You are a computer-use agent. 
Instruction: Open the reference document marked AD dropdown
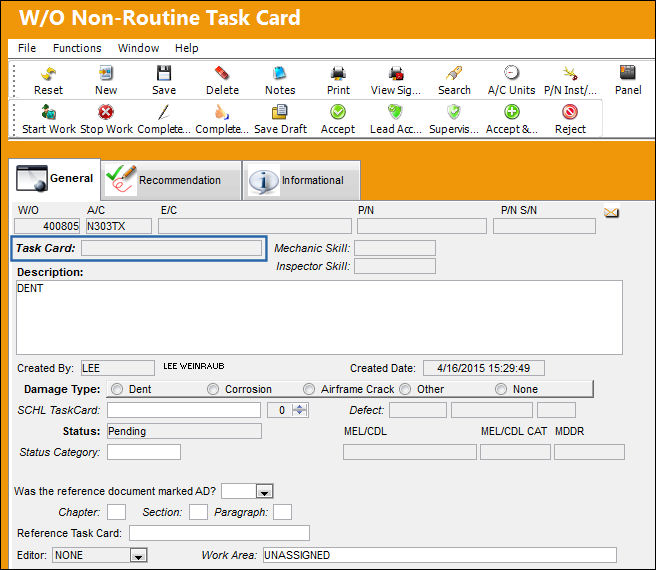pos(264,491)
